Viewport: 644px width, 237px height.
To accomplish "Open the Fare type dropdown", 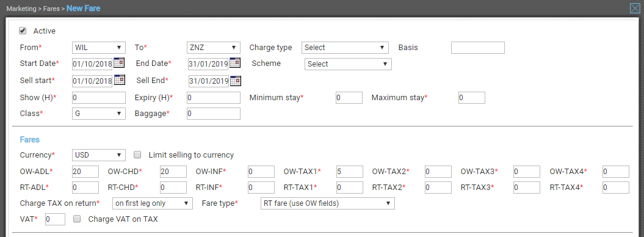I will [x=328, y=203].
